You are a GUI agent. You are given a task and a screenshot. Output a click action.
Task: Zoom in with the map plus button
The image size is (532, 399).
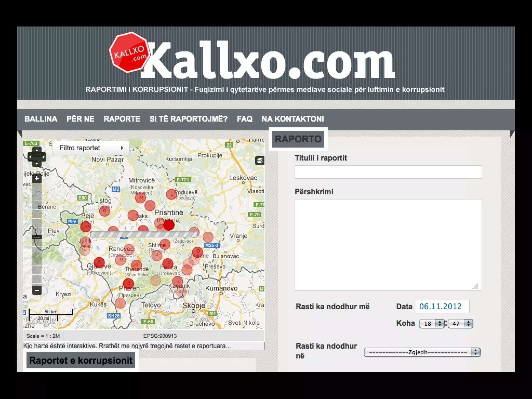(x=37, y=178)
